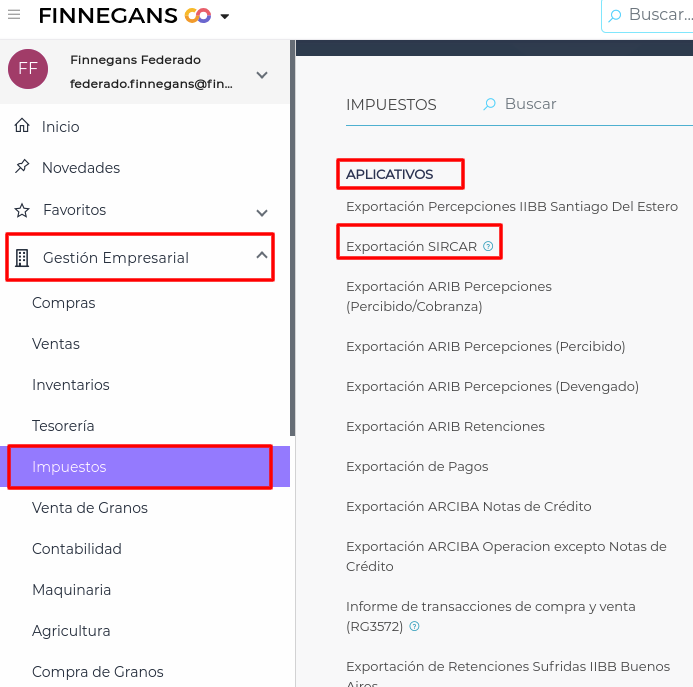Click the Inicio home icon
The image size is (693, 687).
coord(22,126)
